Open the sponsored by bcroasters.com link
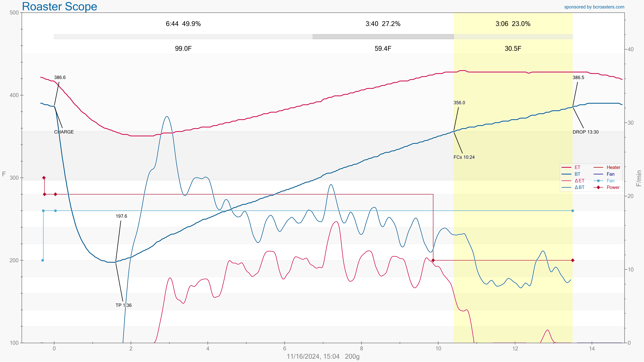The height and width of the screenshot is (362, 644). click(x=594, y=7)
